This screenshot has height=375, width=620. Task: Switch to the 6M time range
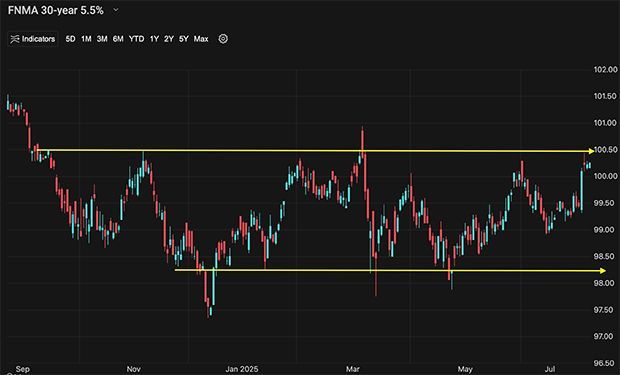pyautogui.click(x=118, y=39)
